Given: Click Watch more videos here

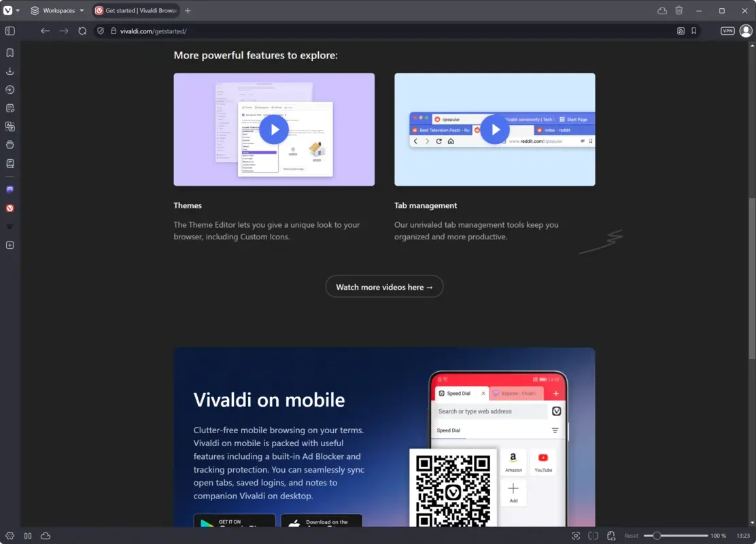Looking at the screenshot, I should coord(384,286).
